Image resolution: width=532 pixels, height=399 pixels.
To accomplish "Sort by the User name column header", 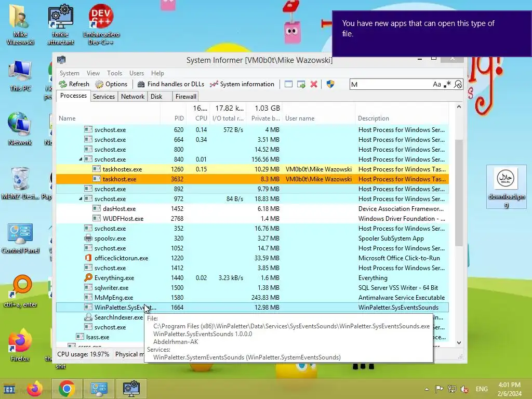I will tap(320, 118).
